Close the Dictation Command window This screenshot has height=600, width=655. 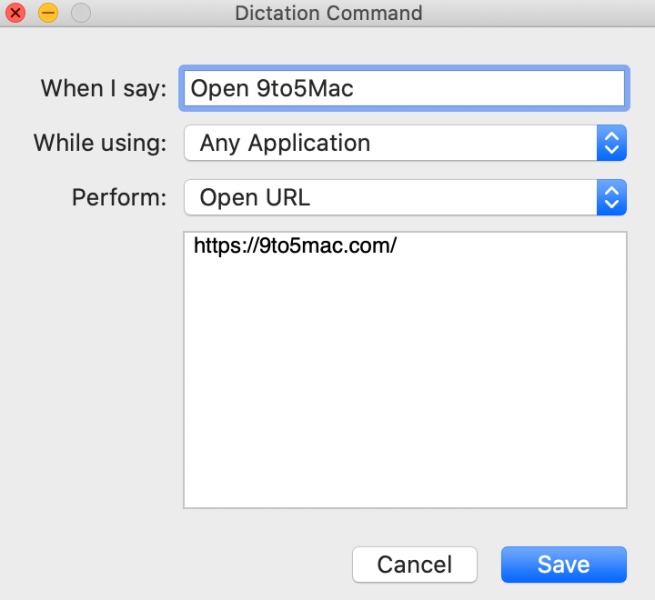click(x=16, y=14)
